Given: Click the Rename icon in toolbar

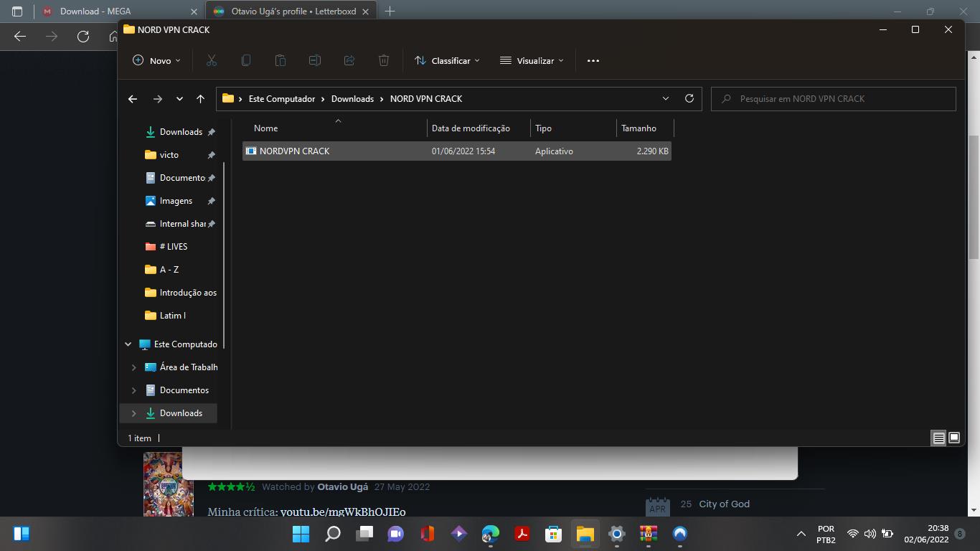Looking at the screenshot, I should [x=315, y=61].
